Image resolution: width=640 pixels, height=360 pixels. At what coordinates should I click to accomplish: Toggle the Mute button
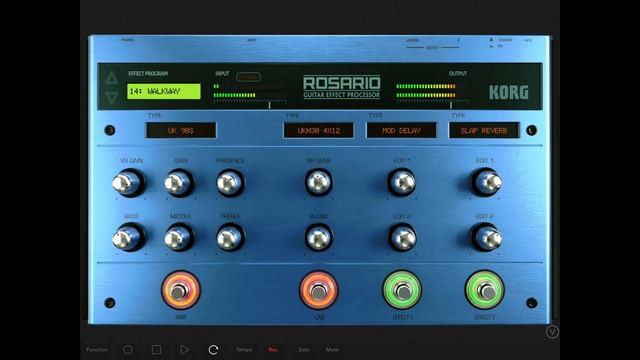pyautogui.click(x=332, y=349)
